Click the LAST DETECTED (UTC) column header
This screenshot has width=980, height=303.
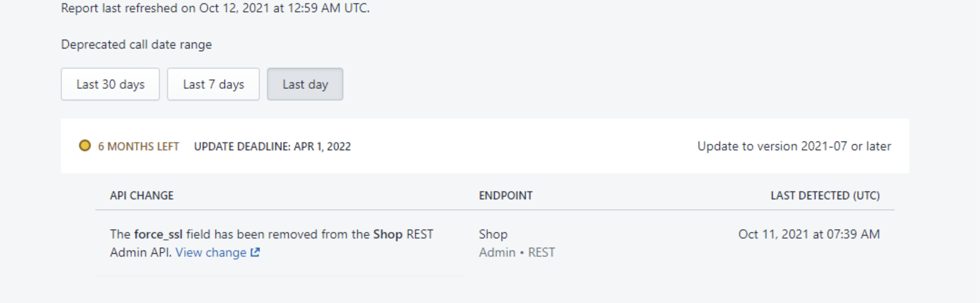pyautogui.click(x=825, y=195)
